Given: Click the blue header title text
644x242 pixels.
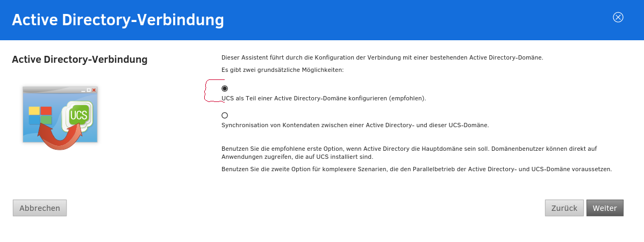Looking at the screenshot, I should point(118,20).
